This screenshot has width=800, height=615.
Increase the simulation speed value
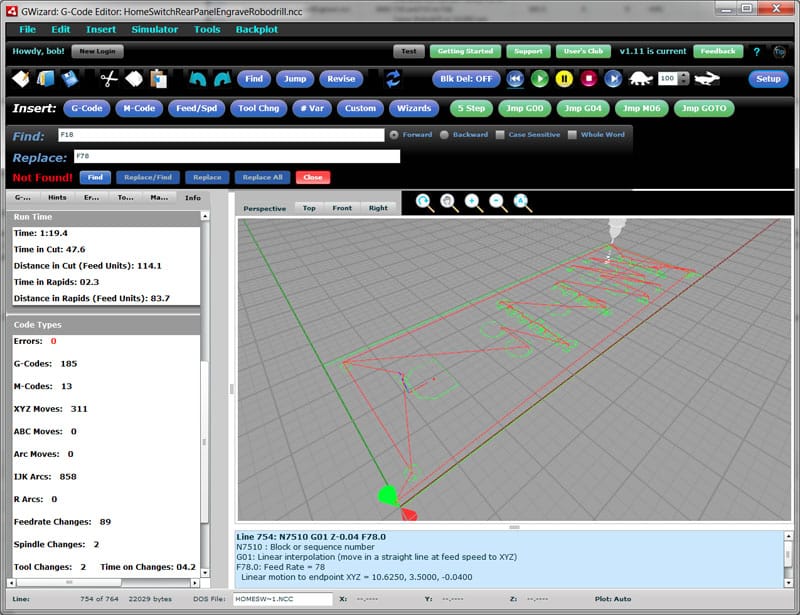coord(683,74)
